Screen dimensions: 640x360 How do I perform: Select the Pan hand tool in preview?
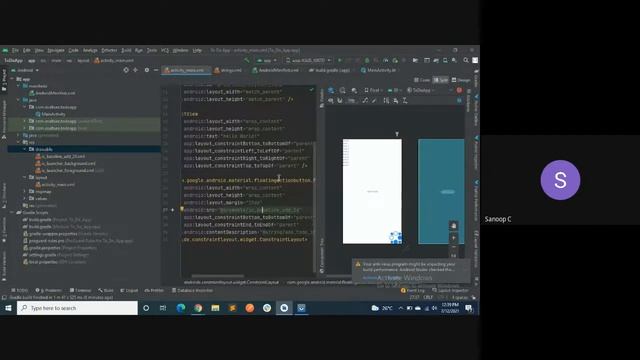453,226
